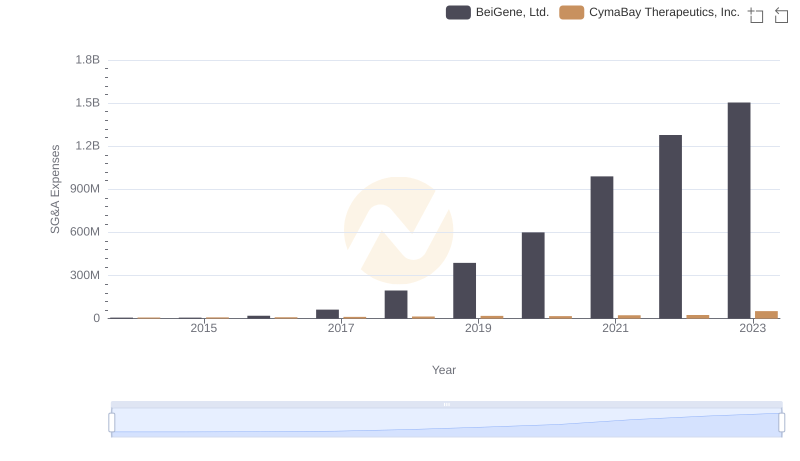Select CymaBay orange bar for 2023
The width and height of the screenshot is (800, 461).
(766, 315)
